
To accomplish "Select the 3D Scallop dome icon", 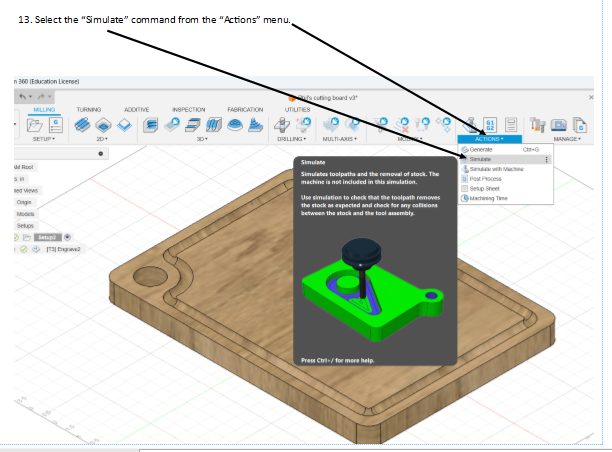I will point(235,125).
